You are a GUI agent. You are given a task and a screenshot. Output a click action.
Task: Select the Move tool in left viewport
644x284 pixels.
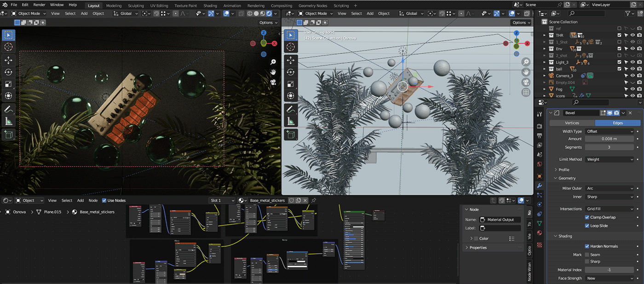coord(8,60)
